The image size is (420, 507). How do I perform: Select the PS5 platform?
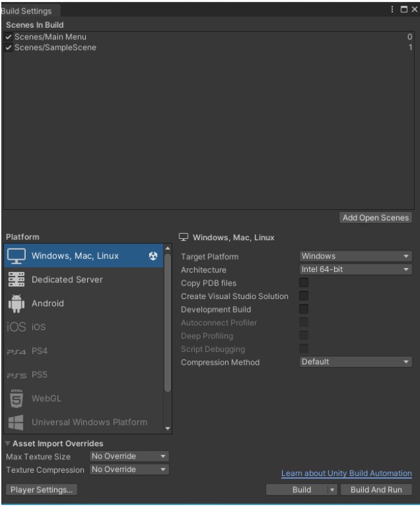(83, 375)
